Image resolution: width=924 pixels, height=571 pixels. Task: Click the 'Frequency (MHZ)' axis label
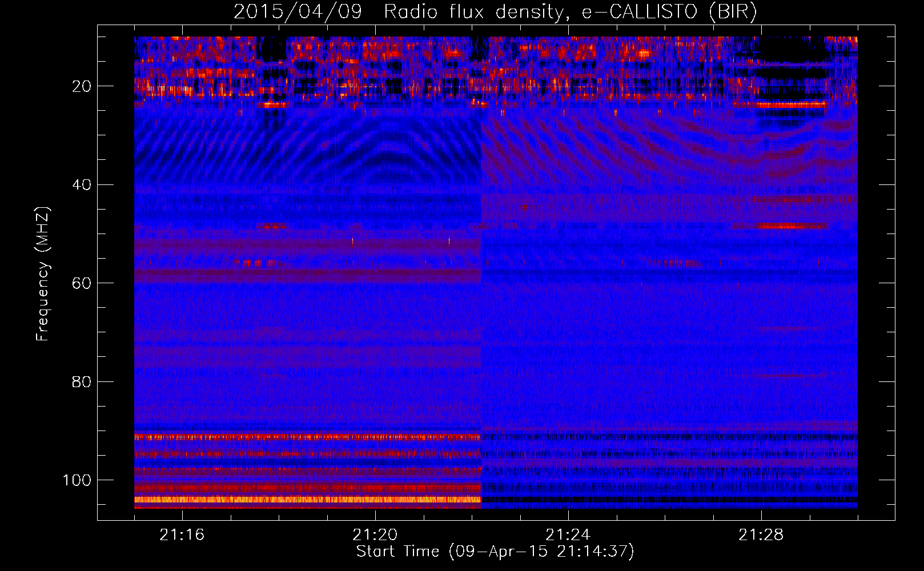(43, 274)
